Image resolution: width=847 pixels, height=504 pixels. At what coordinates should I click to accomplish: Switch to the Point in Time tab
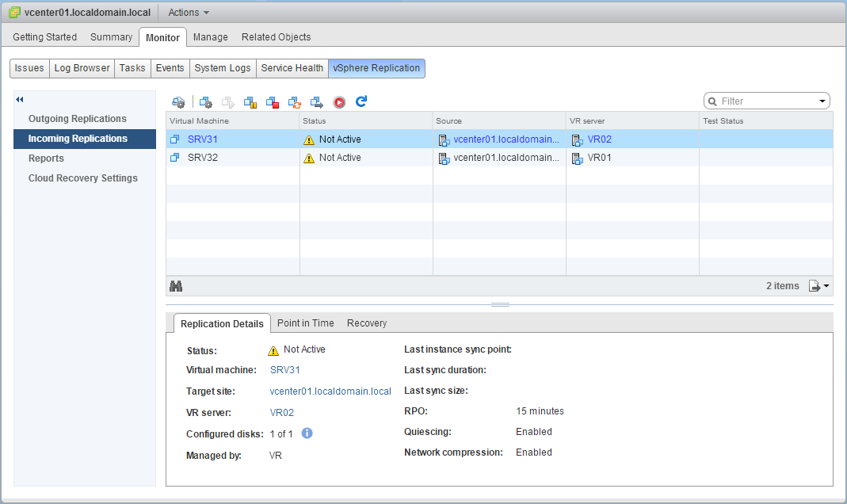click(x=305, y=323)
